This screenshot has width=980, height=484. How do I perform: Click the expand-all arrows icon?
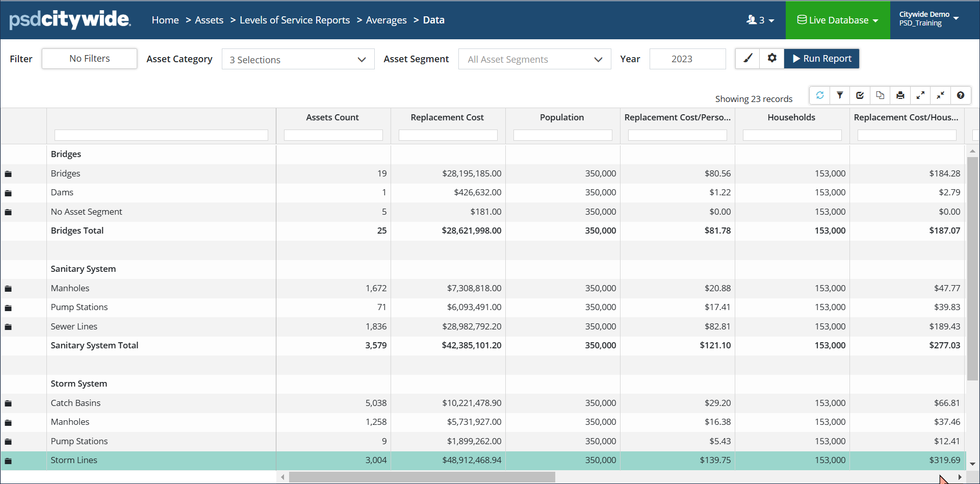pos(920,95)
